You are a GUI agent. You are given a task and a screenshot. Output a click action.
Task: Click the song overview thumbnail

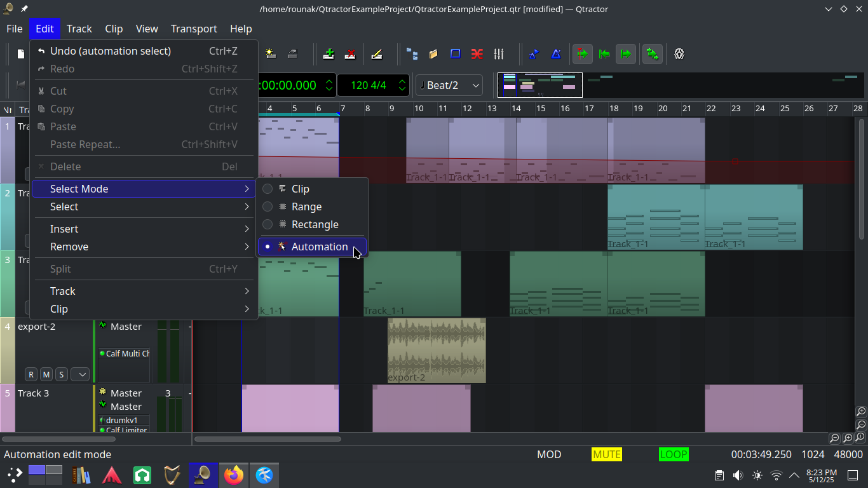click(540, 85)
